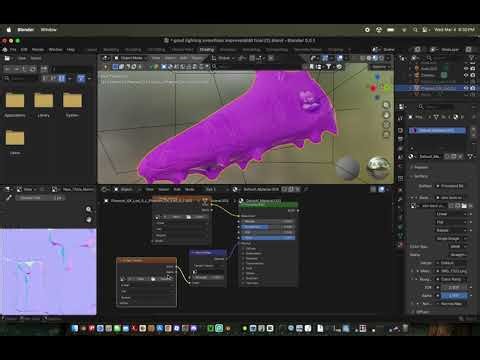Open macOS Spotlight search in the menu bar
480x360 pixels.
[415, 30]
